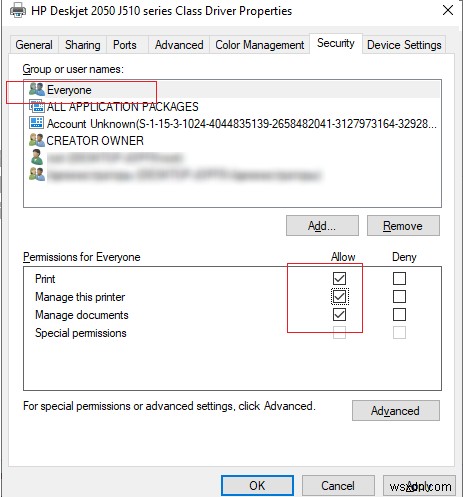Viewport: 463px width, 497px height.
Task: Close the printer properties dialog
Action: (448, 10)
